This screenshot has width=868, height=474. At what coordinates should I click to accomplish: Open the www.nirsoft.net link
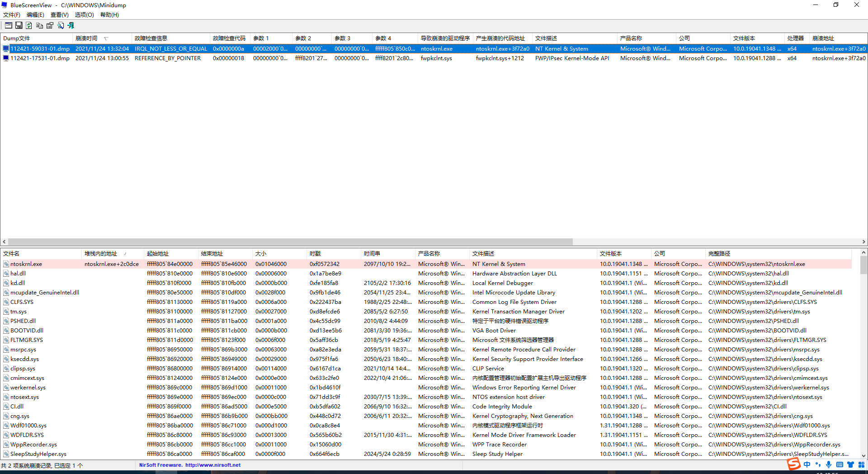[212, 465]
